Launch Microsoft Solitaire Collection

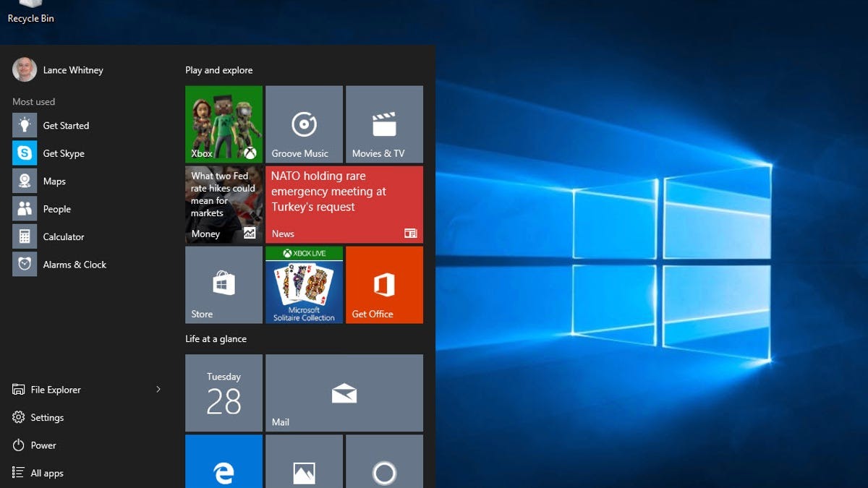(304, 284)
